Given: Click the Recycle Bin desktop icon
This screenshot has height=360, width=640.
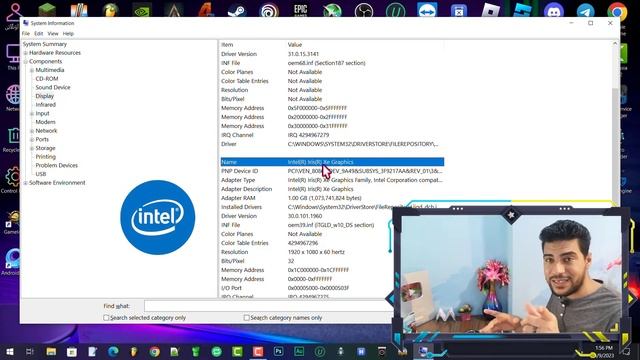Looking at the screenshot, I should click(x=11, y=140).
